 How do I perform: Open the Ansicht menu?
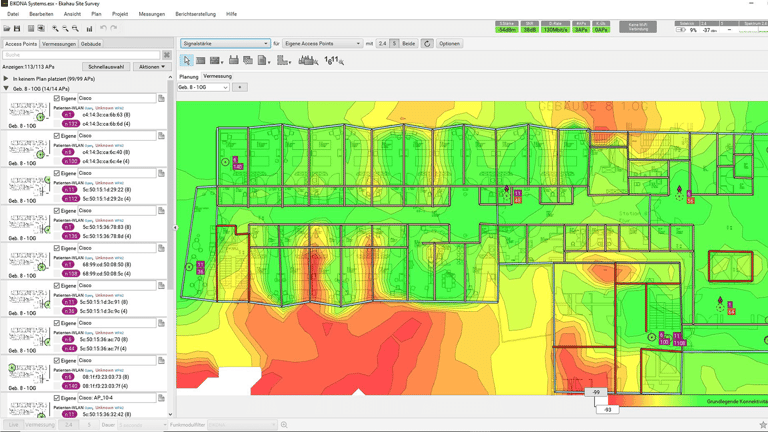72,14
